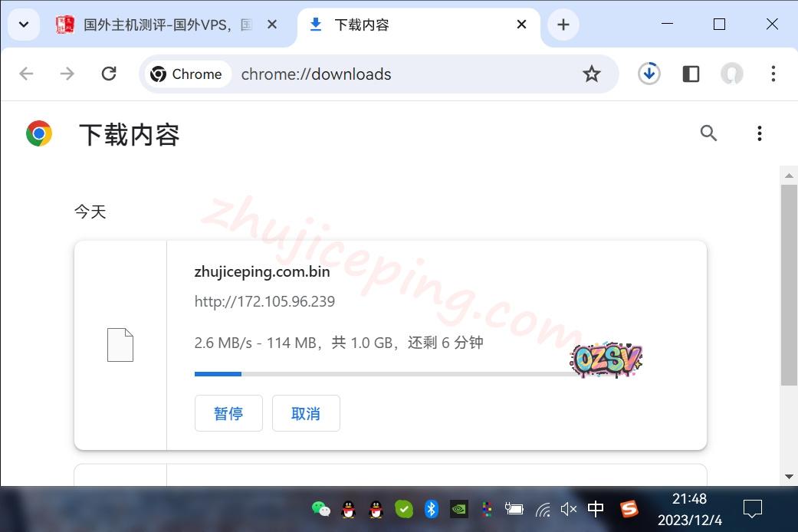Expand the tab search dropdown arrow

24,25
